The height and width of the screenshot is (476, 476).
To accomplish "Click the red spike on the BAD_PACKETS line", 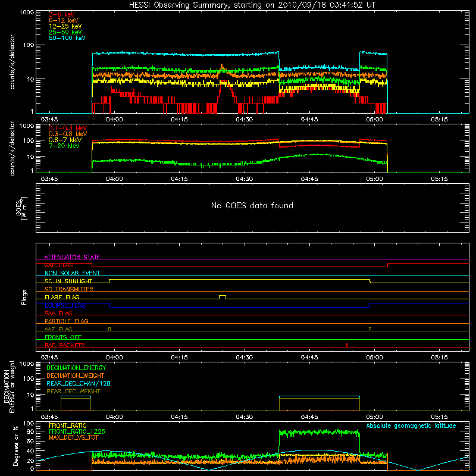I will [x=347, y=345].
